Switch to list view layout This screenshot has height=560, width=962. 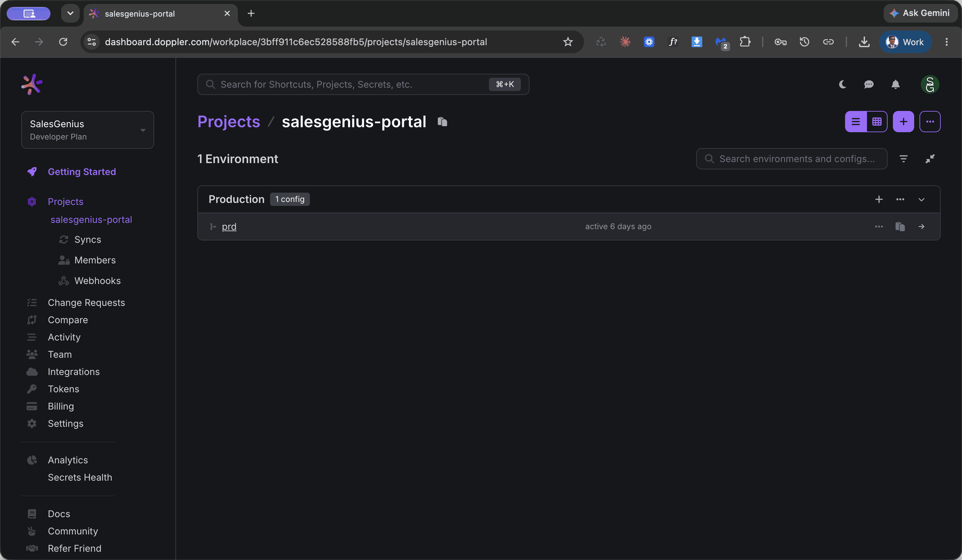point(855,122)
